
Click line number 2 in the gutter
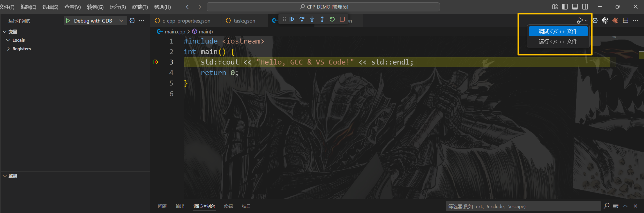(x=171, y=52)
